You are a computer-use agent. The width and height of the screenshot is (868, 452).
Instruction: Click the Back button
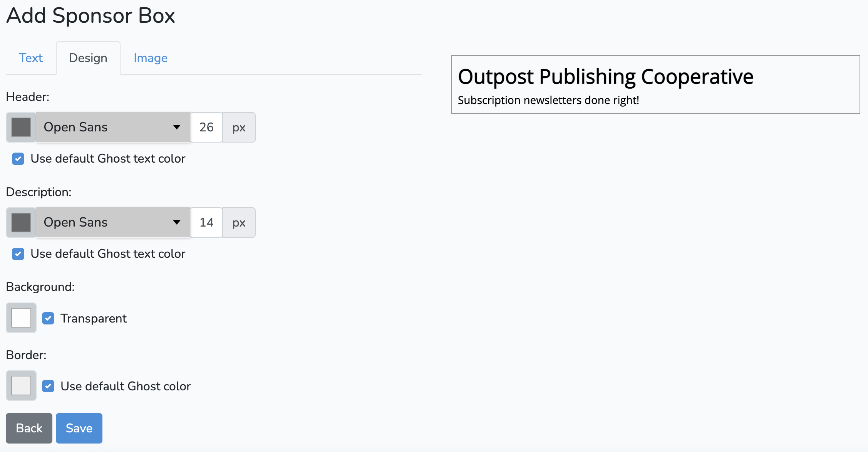(x=29, y=428)
